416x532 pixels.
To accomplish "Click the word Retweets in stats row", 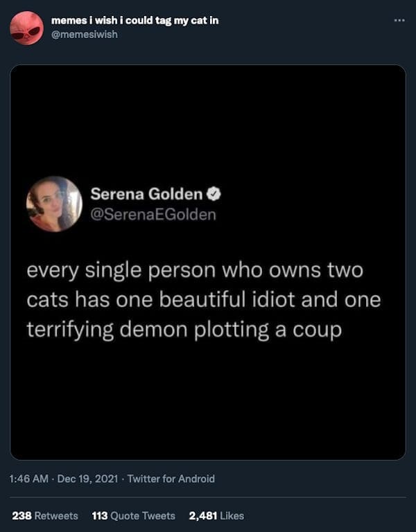I will (x=56, y=515).
